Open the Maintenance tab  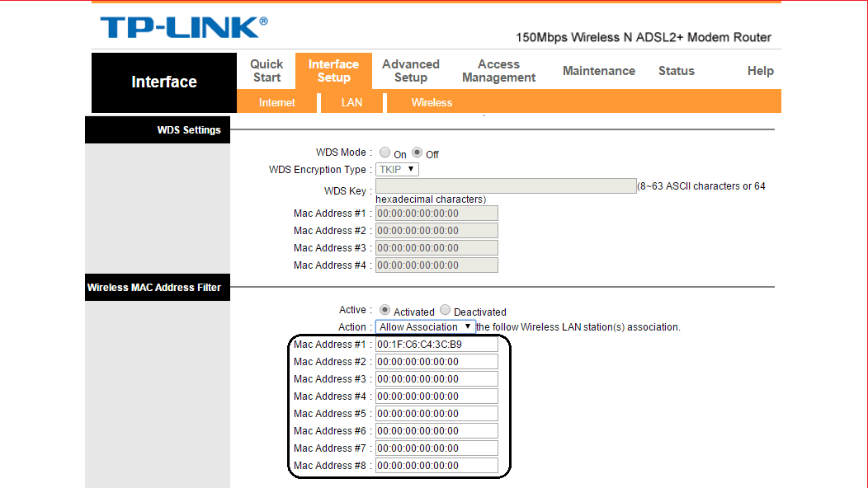(599, 71)
